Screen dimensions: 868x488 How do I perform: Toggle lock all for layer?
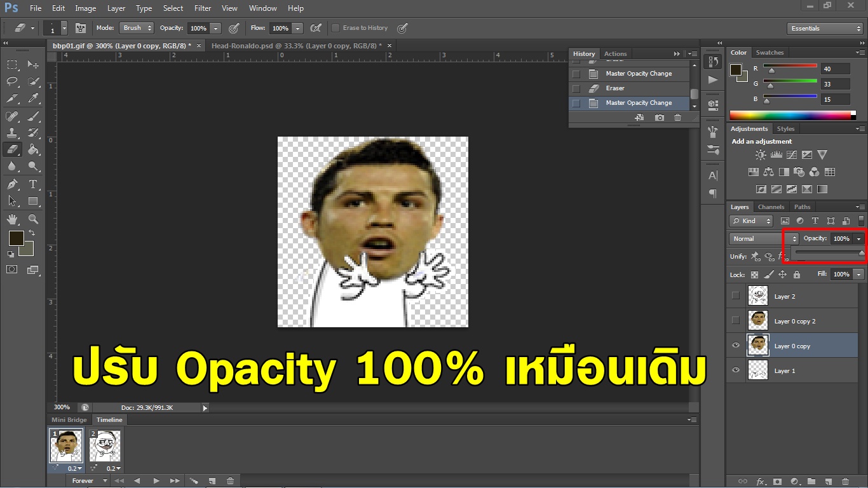click(797, 274)
